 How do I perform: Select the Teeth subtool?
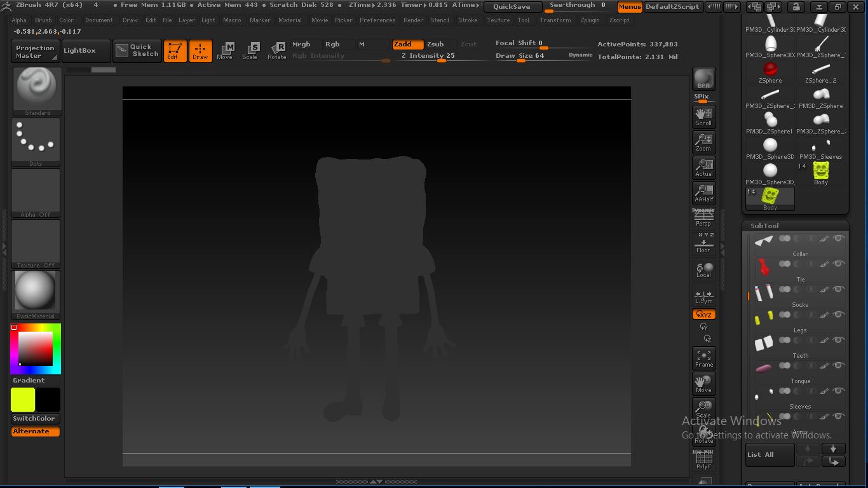[800, 346]
